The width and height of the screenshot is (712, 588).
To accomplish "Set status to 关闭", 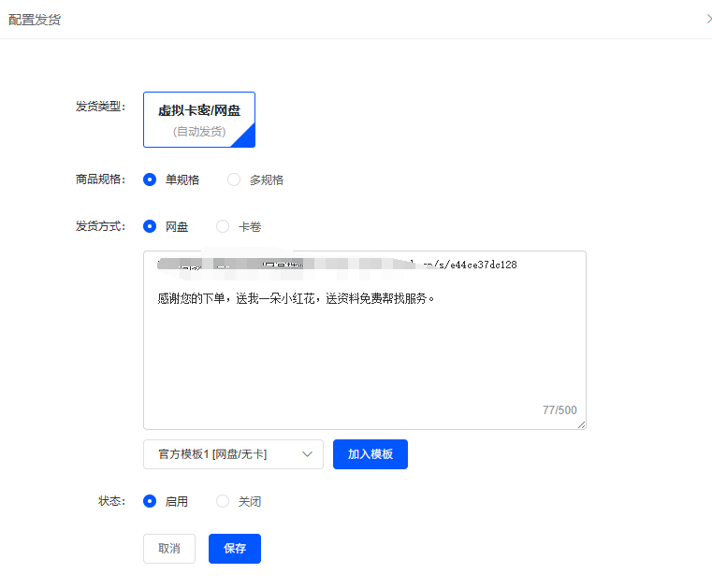I will click(x=223, y=501).
